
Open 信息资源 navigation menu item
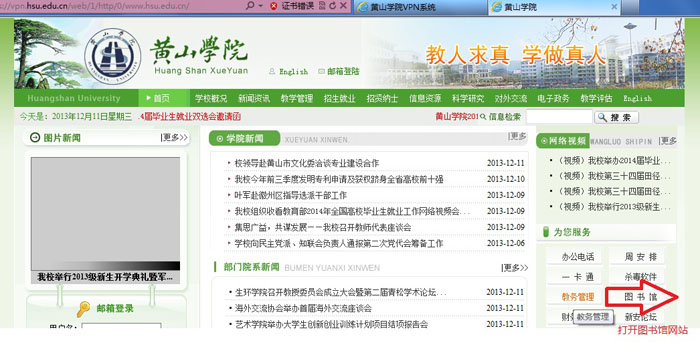tap(425, 98)
